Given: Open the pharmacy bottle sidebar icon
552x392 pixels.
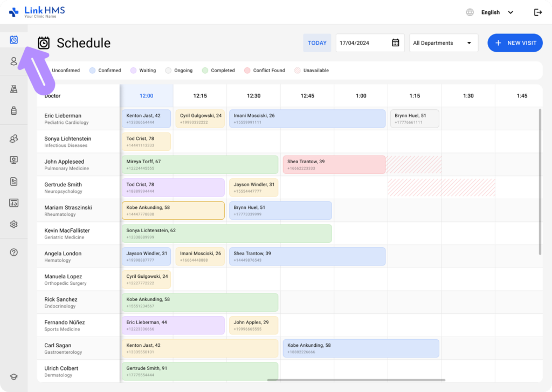Looking at the screenshot, I should coord(13,111).
